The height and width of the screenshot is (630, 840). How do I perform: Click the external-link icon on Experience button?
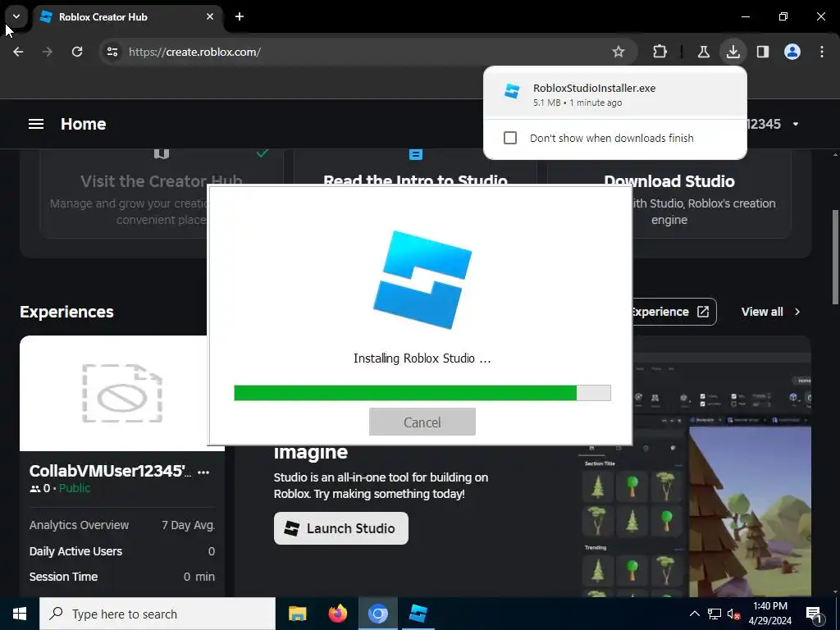click(703, 312)
